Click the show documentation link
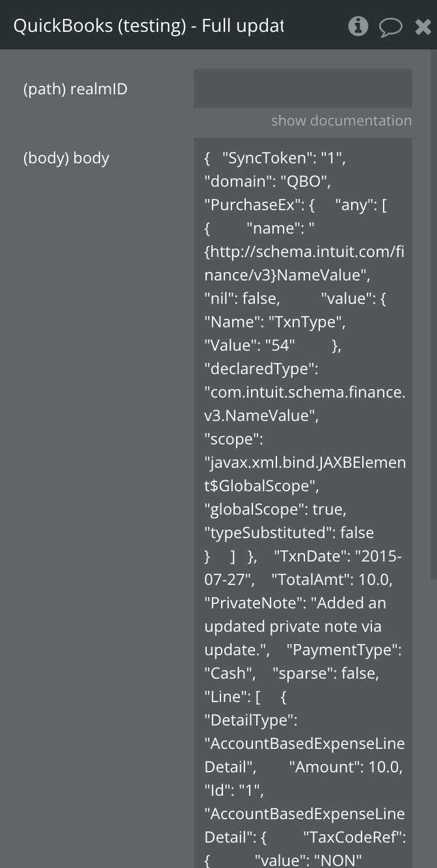 tap(341, 120)
